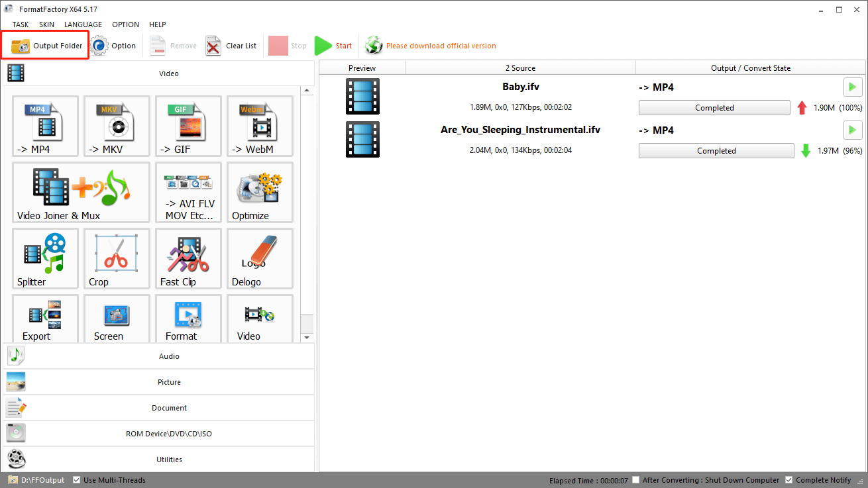Play the converted Baby.ifv output
Viewport: 868px width, 488px height.
click(x=853, y=87)
